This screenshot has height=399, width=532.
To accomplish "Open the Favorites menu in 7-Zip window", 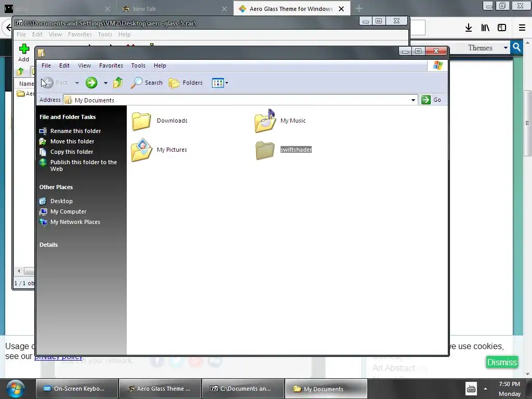I will [79, 34].
